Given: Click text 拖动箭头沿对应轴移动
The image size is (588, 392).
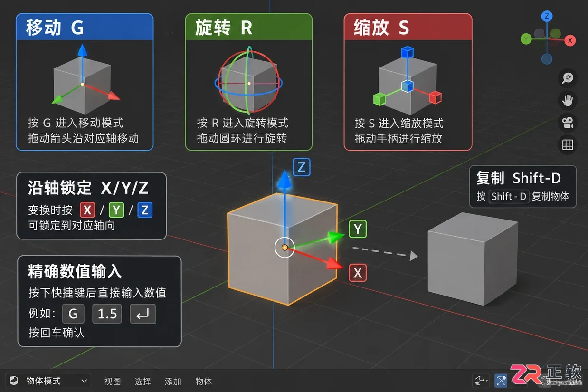Looking at the screenshot, I should coord(83,138).
